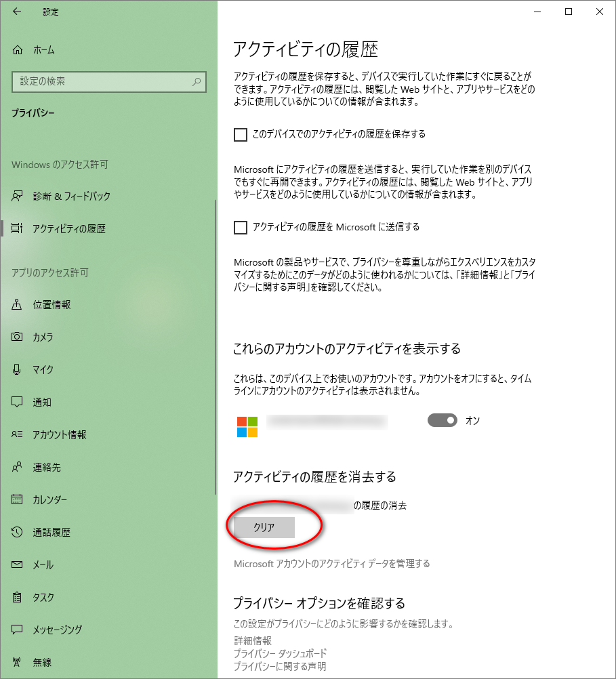Select the カメラ camera icon

(18, 337)
